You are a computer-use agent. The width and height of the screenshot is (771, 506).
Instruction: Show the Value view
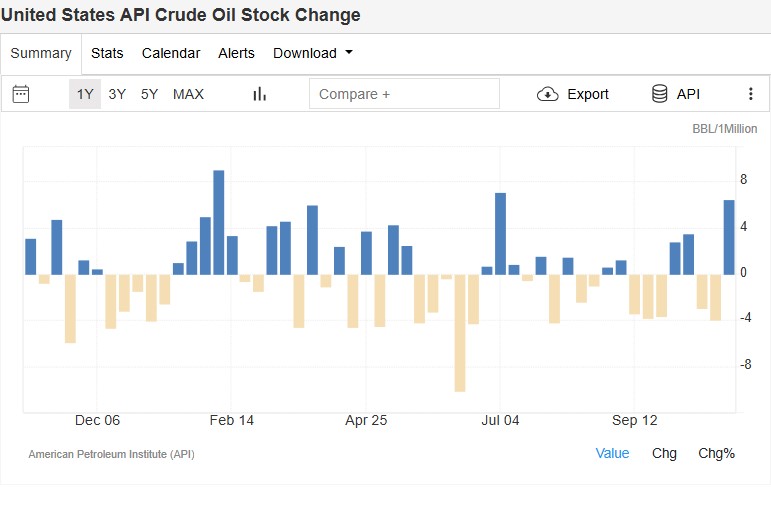(x=612, y=453)
